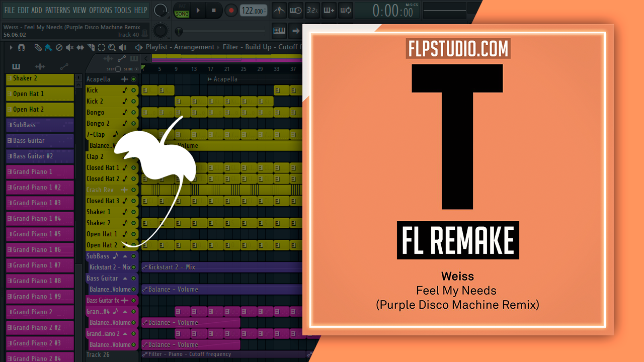644x362 pixels.
Task: Select the Mute tool speaker icon
Action: coord(69,47)
